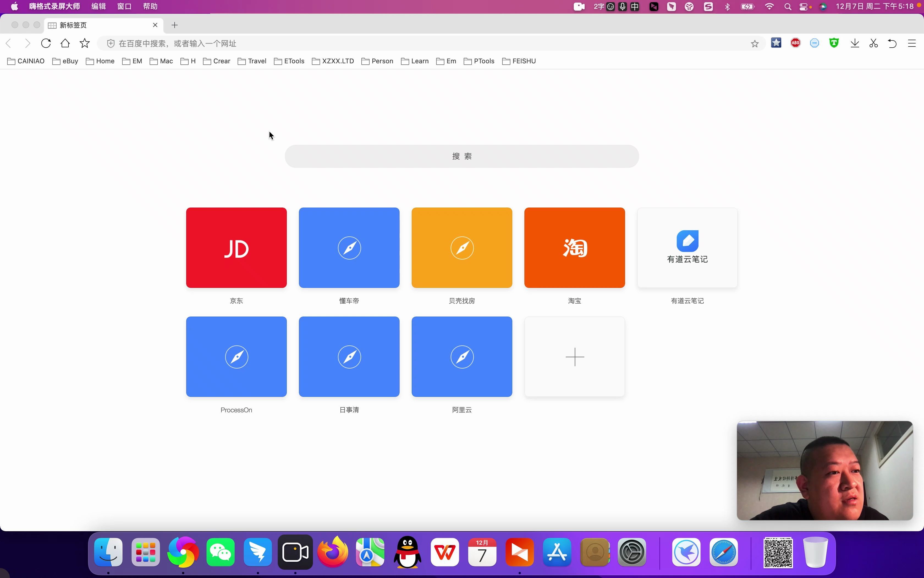Open the Mac bookmark folder
924x578 pixels.
coord(161,61)
